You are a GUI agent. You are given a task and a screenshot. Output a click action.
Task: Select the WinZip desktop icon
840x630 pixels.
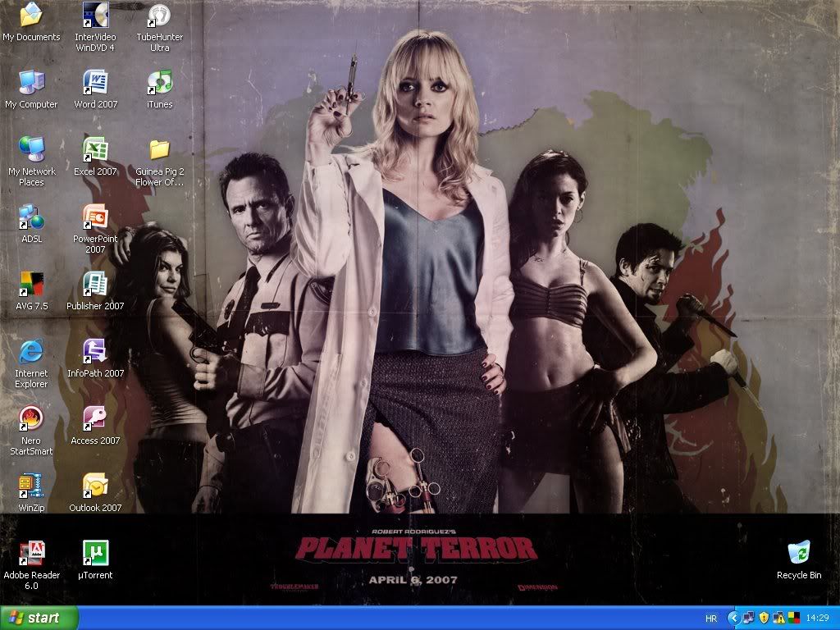31,486
